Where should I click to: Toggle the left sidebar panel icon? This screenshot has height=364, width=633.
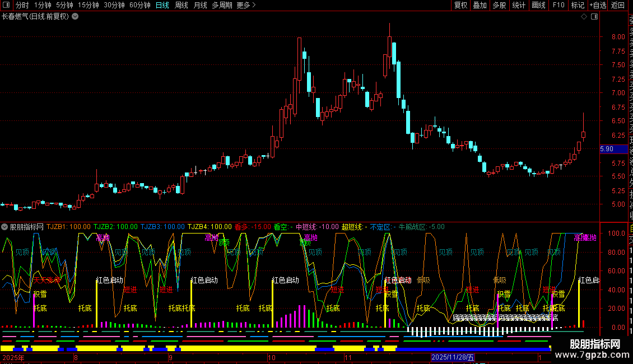[x=6, y=5]
